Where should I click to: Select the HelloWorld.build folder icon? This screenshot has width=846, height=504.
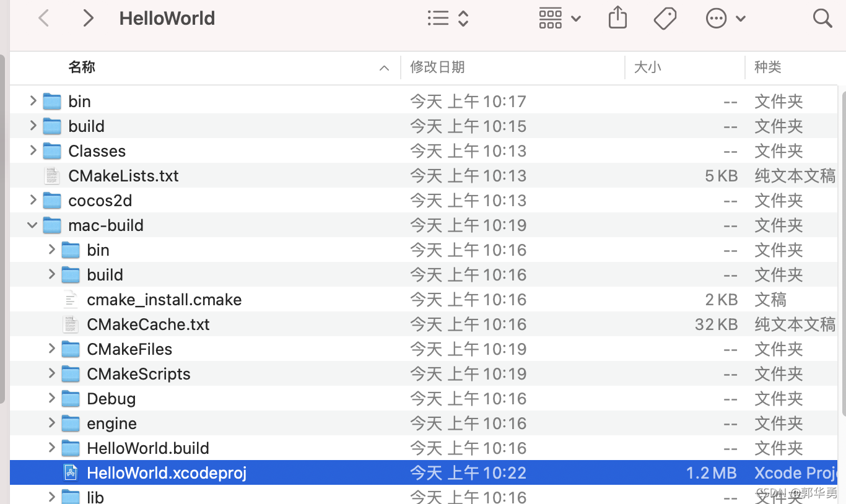[x=71, y=448]
